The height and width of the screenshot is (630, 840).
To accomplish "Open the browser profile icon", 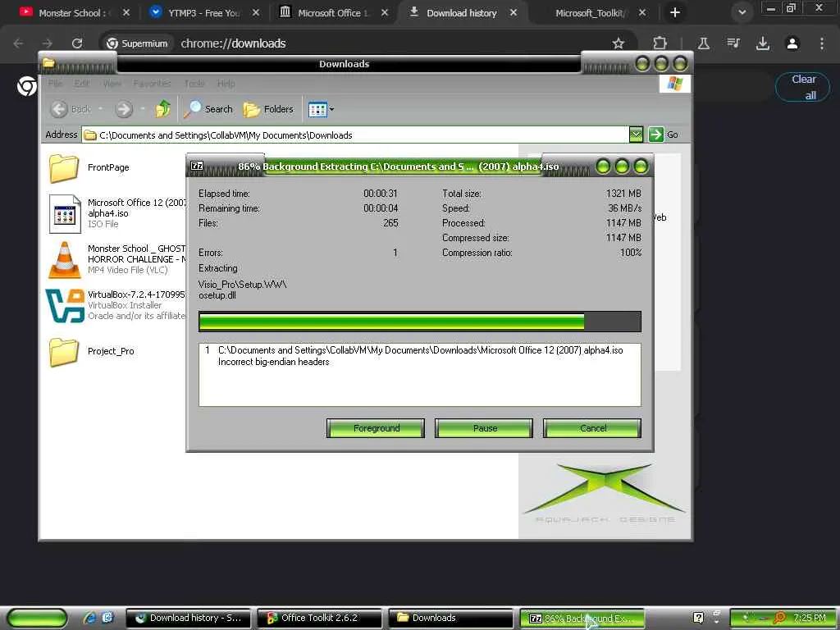I will (x=792, y=43).
